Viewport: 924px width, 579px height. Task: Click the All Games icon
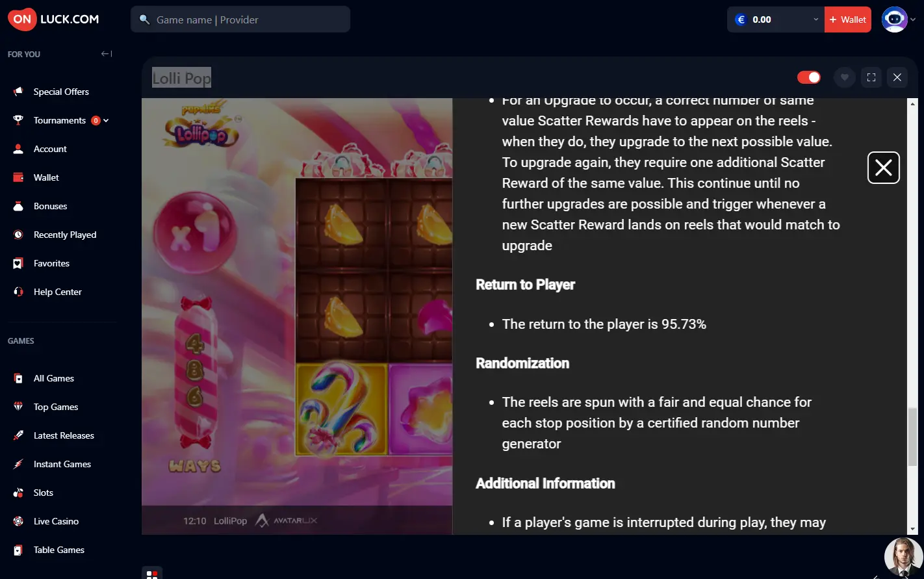[x=18, y=378]
